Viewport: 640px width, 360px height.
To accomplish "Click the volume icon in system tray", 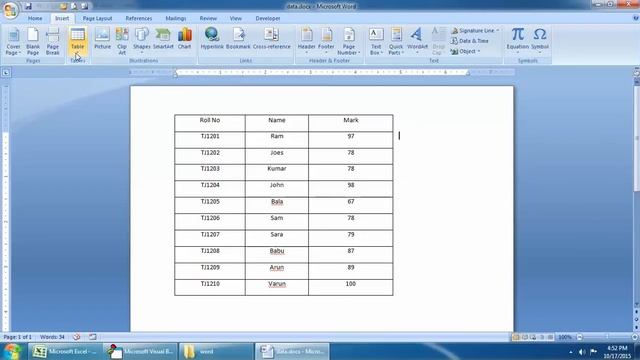I will [x=582, y=351].
